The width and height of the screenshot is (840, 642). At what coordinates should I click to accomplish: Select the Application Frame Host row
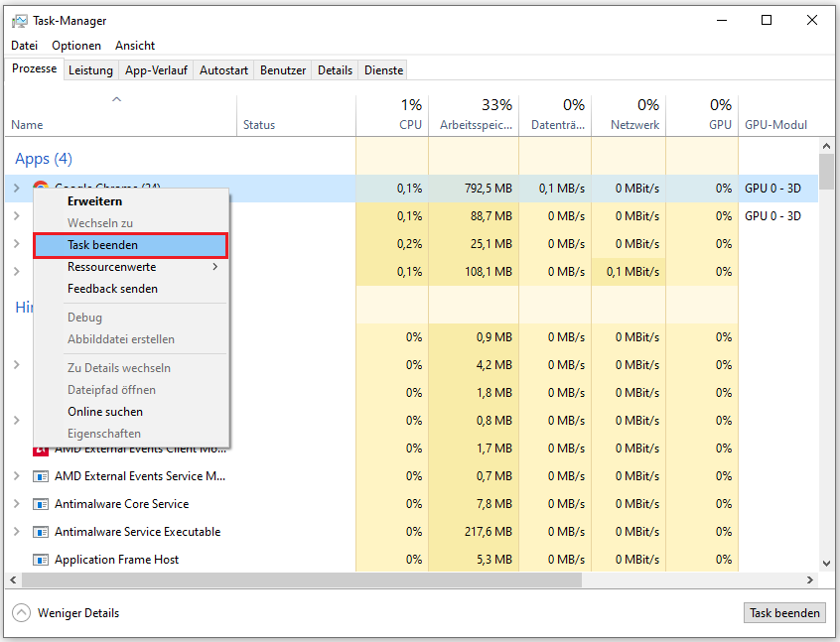click(411, 560)
